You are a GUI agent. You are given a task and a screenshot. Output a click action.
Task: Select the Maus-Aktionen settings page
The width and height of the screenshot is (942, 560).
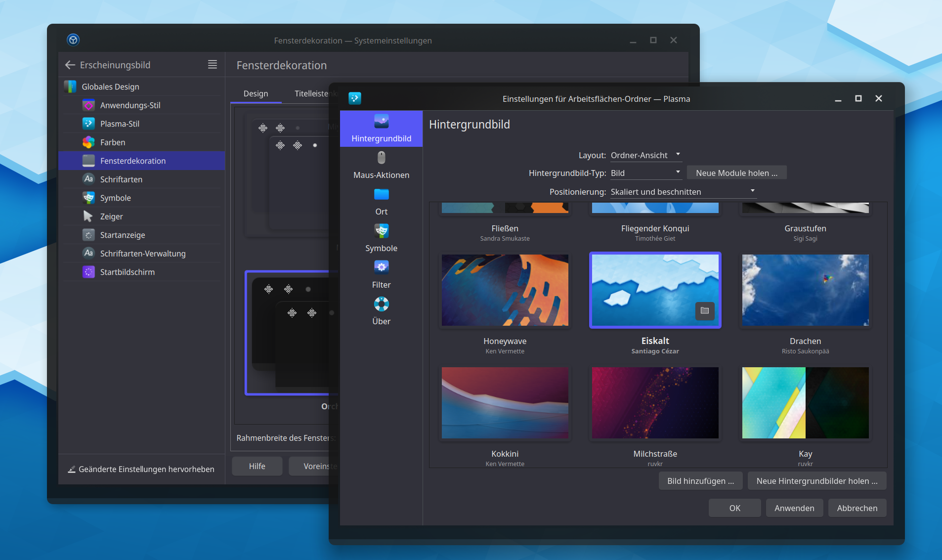tap(381, 166)
